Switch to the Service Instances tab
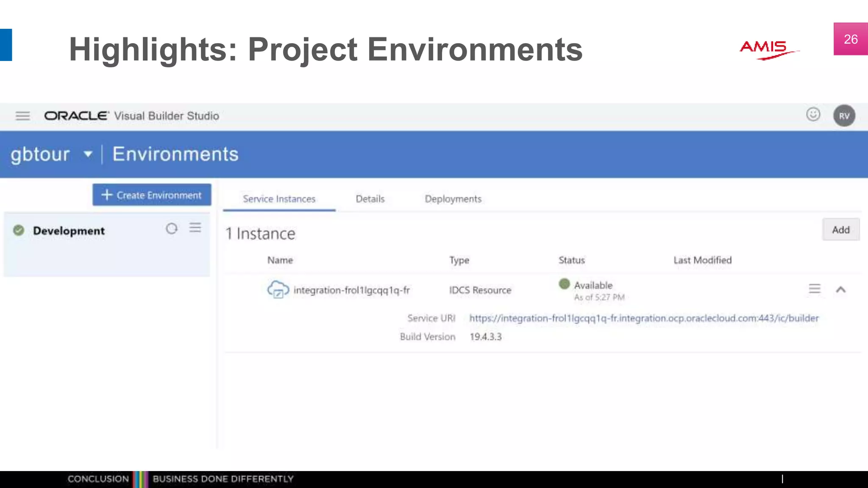The height and width of the screenshot is (488, 868). [279, 199]
